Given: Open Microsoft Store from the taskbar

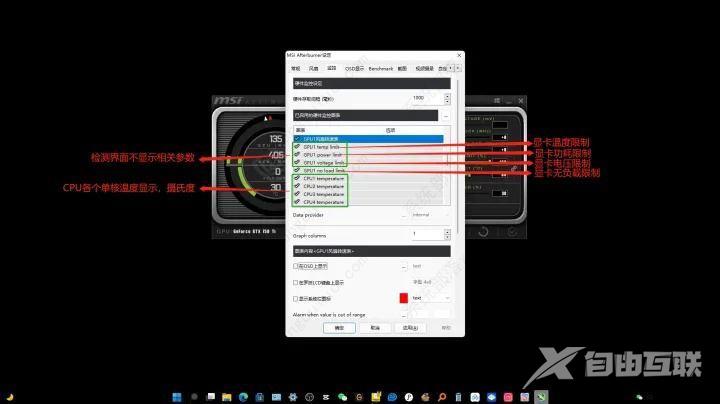Looking at the screenshot, I should click(259, 397).
